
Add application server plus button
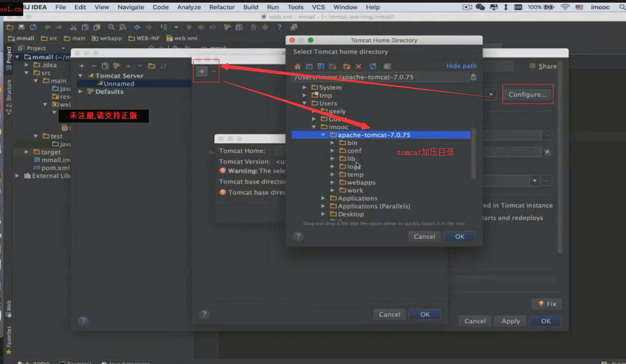202,72
